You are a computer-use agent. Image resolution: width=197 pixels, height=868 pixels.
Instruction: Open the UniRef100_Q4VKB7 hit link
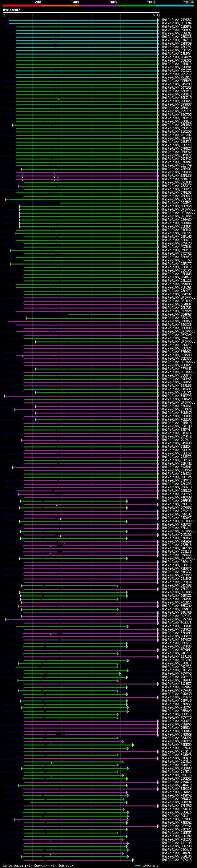177,20
